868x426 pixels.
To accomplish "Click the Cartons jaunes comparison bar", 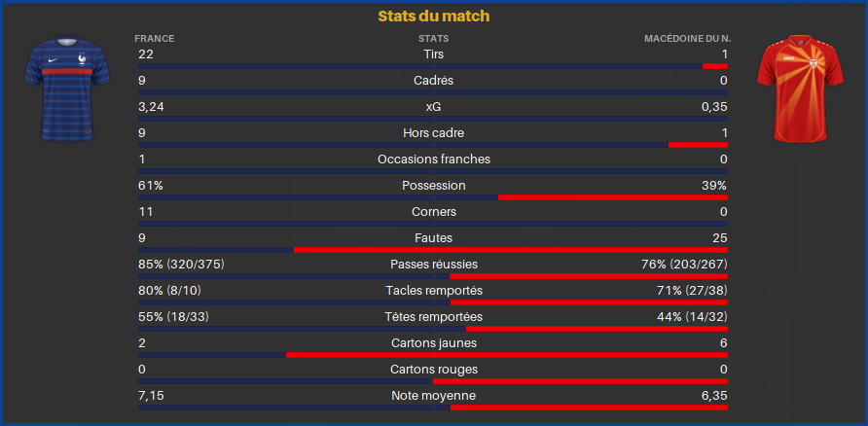I will pyautogui.click(x=433, y=355).
